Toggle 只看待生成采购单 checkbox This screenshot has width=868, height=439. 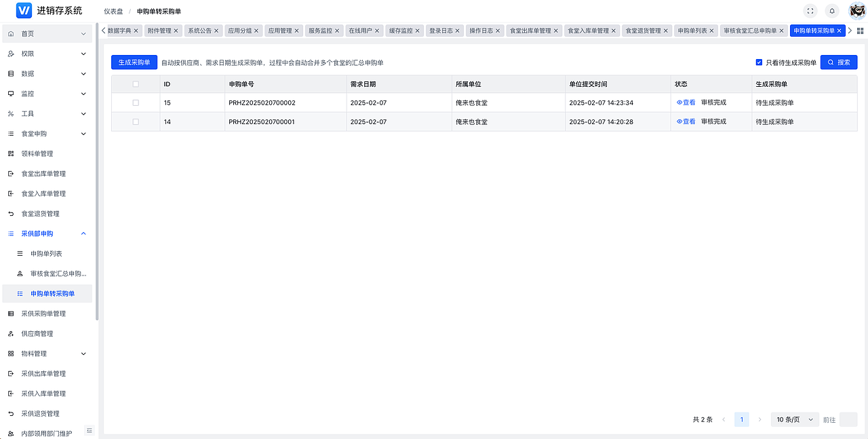coord(759,62)
